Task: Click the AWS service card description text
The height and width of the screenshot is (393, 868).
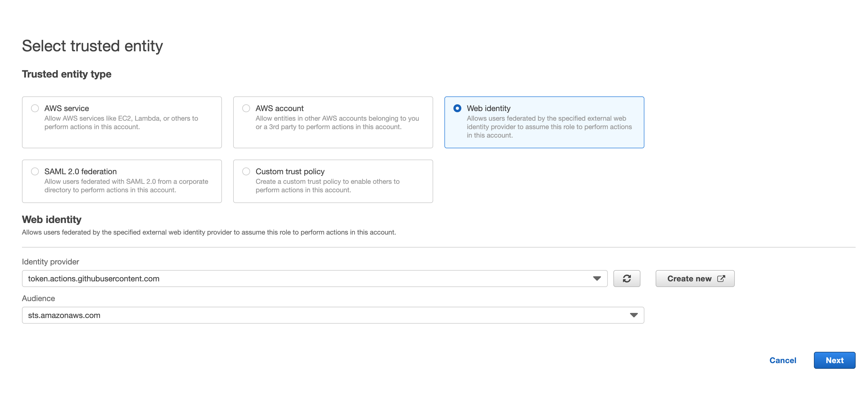Action: click(121, 122)
